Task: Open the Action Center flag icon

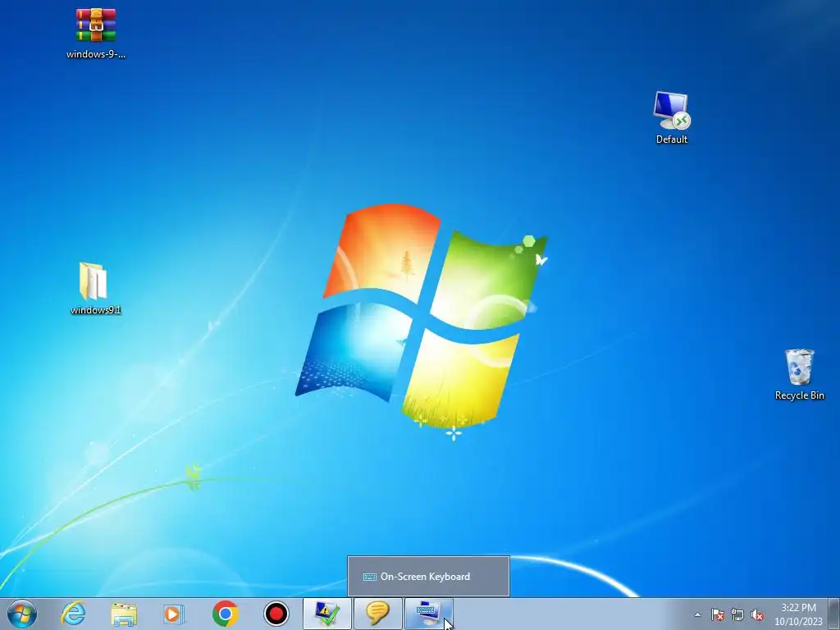Action: (717, 614)
